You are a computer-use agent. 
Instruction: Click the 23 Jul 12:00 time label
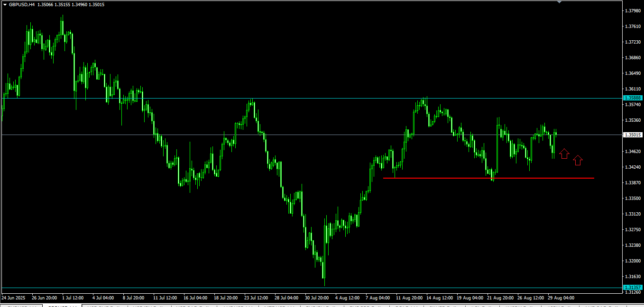pos(256,298)
